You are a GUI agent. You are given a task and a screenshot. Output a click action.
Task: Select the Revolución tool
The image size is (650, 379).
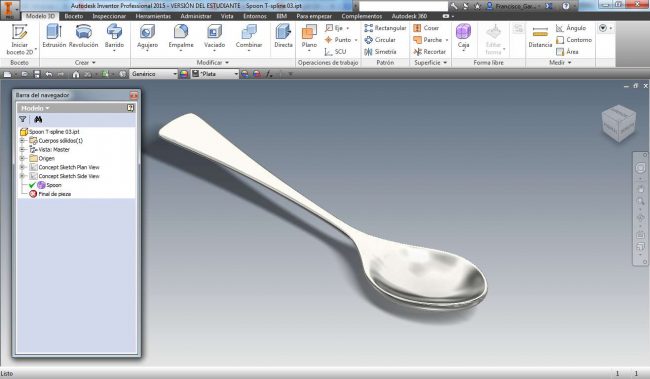tap(84, 36)
